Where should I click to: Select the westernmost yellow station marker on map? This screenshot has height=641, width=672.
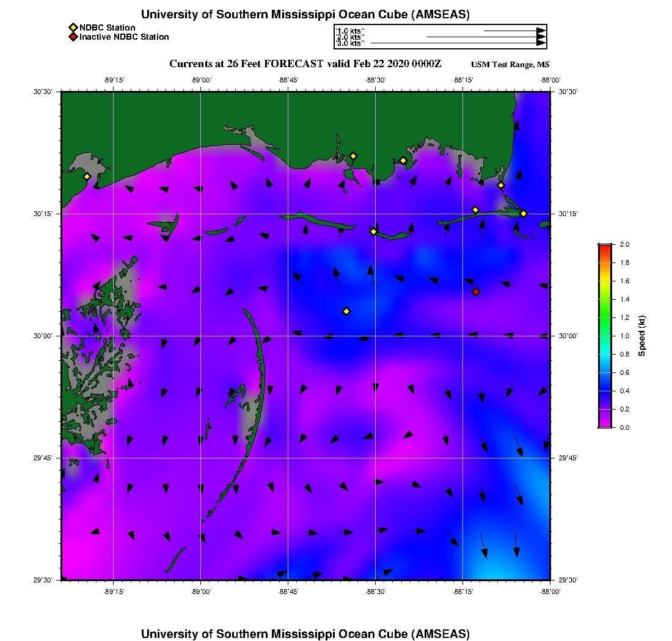[87, 176]
